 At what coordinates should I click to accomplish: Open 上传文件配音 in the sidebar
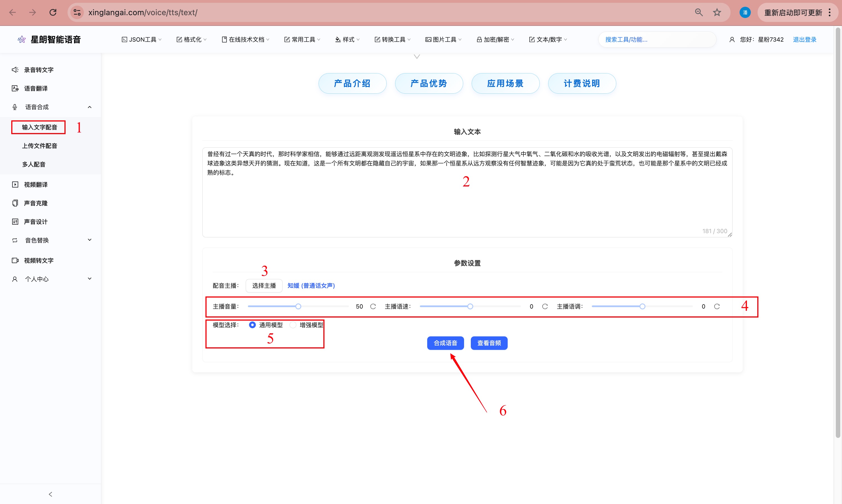click(39, 146)
